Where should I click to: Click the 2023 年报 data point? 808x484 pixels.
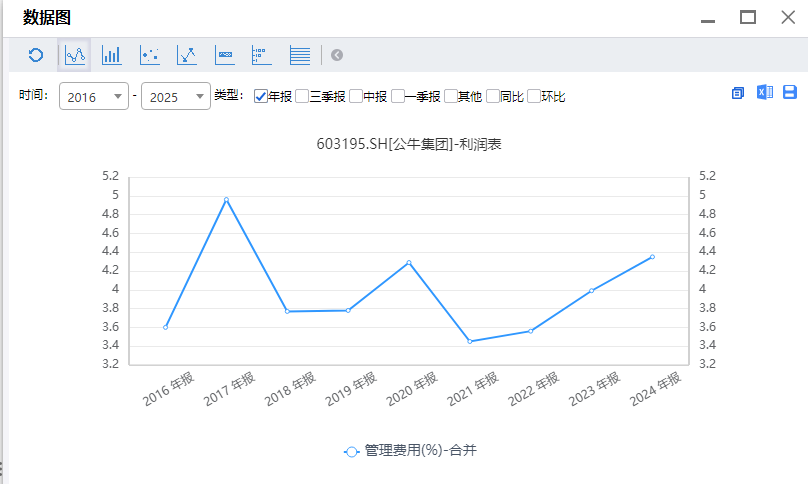592,291
